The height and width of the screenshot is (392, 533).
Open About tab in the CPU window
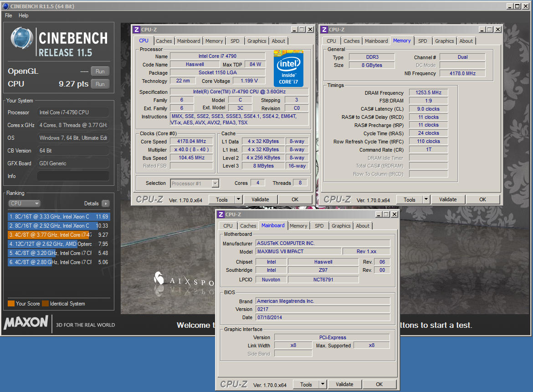[x=278, y=41]
